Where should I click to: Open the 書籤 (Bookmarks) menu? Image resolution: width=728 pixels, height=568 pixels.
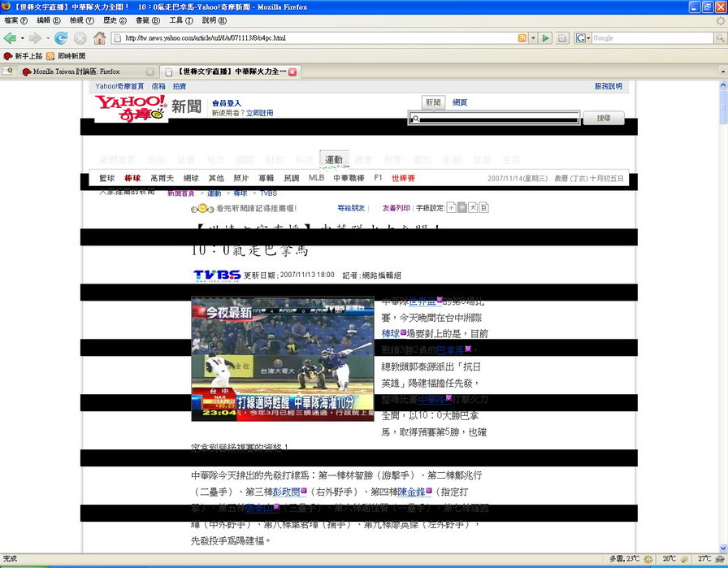click(148, 20)
